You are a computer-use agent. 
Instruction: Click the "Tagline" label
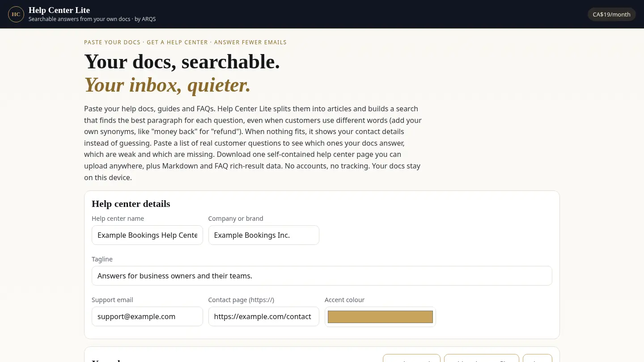click(x=102, y=259)
